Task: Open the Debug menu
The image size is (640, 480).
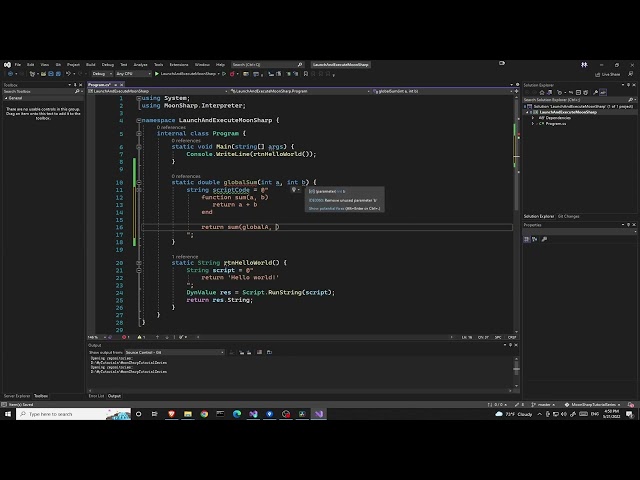Action: [x=108, y=64]
